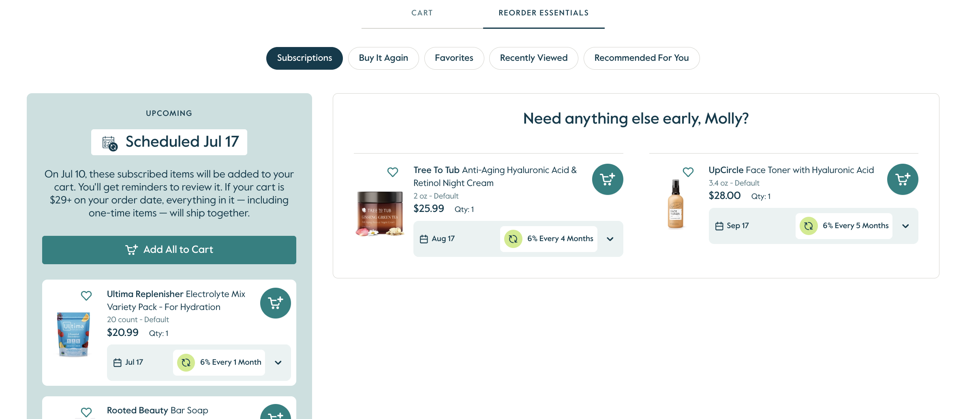Open the scheduled calendar icon beside Jul 17
The height and width of the screenshot is (419, 980).
coord(110,143)
